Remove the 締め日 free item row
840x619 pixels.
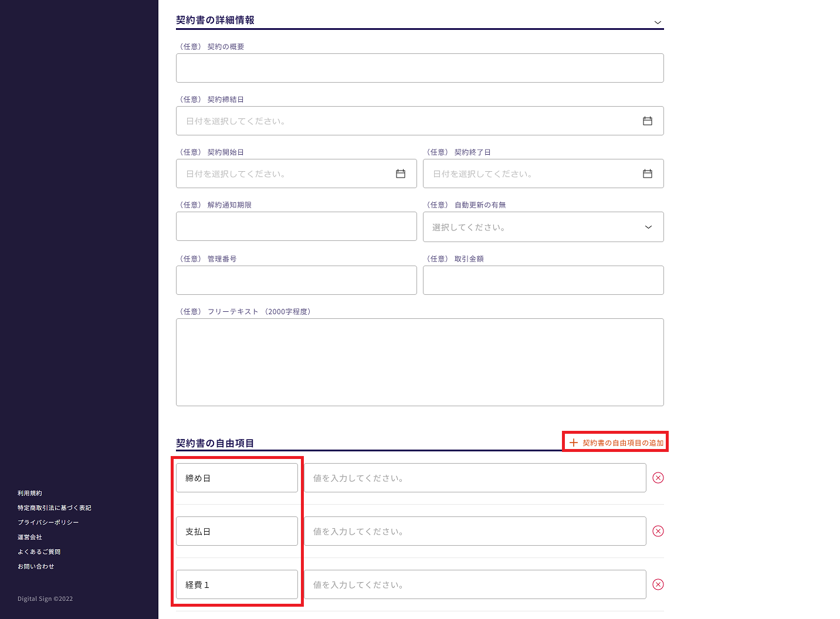658,478
